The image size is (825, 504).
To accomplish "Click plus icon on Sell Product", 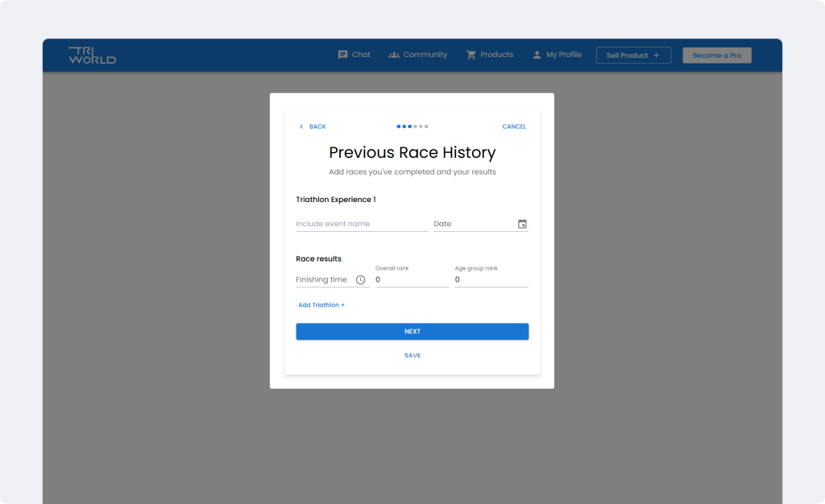I will coord(656,56).
